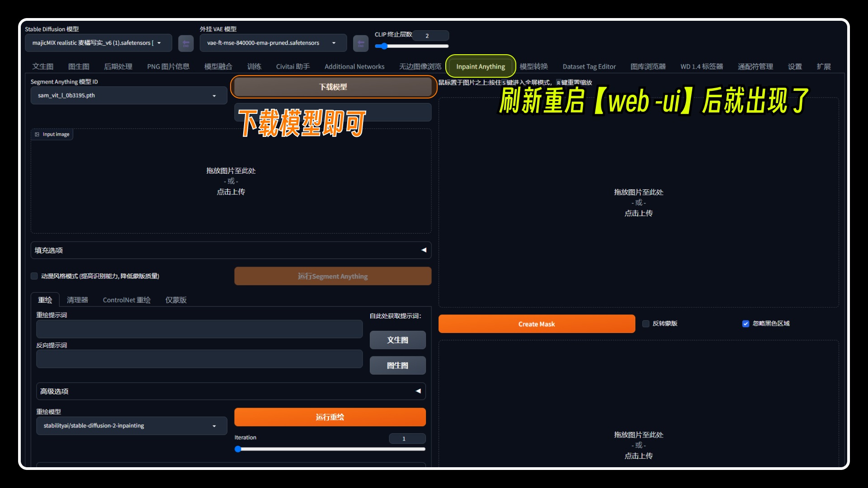Click the 文生图 tab
The height and width of the screenshot is (488, 868).
coord(43,66)
